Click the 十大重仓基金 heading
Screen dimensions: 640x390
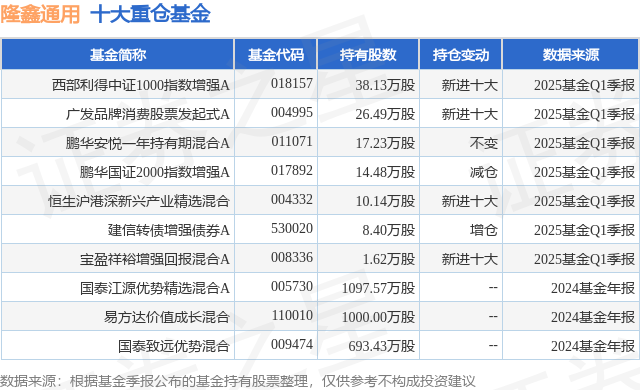click(x=150, y=14)
